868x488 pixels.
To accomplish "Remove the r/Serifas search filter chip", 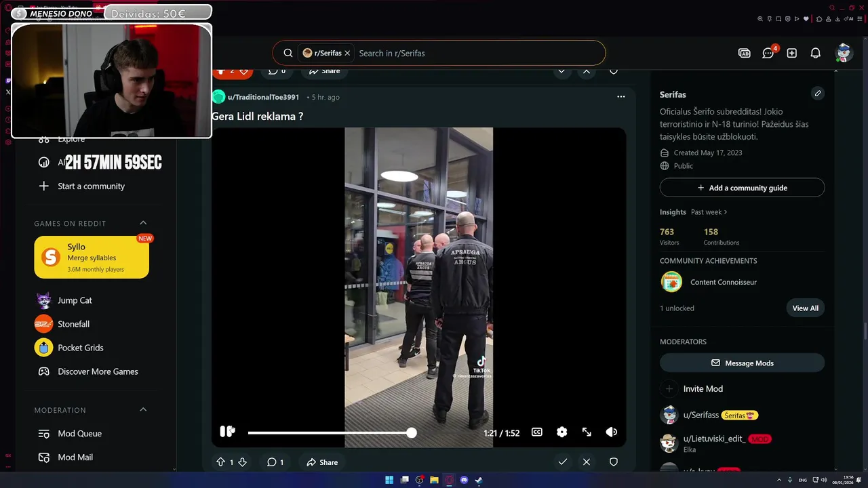I will [x=347, y=53].
